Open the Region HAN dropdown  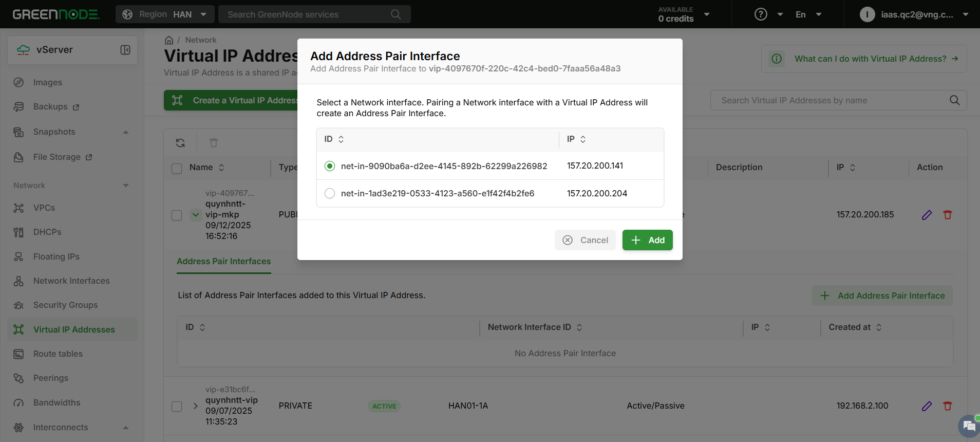tap(165, 14)
